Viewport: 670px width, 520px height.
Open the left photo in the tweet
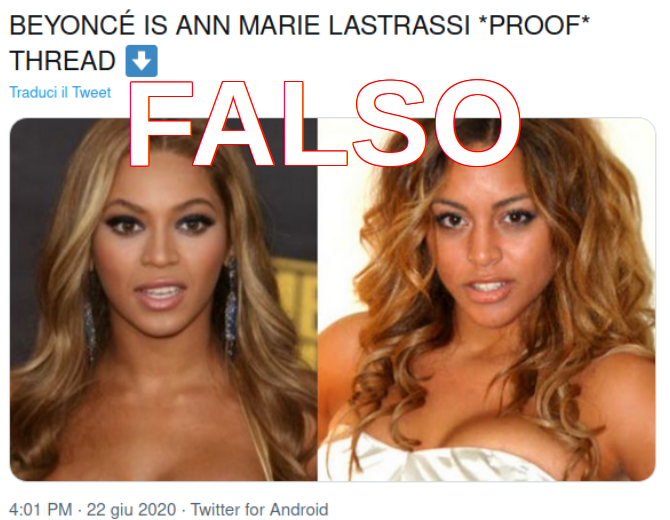click(163, 299)
